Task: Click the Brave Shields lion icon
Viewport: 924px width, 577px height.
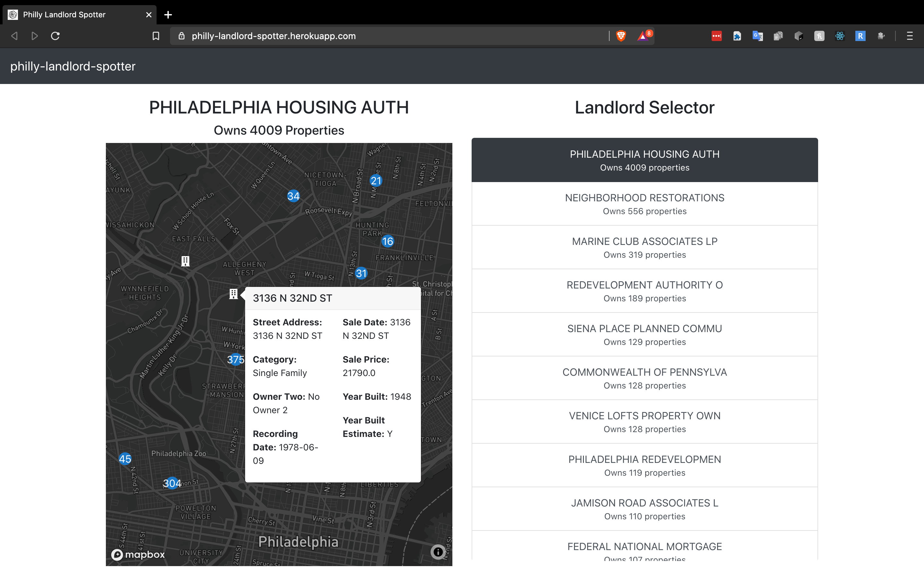Action: click(x=621, y=36)
